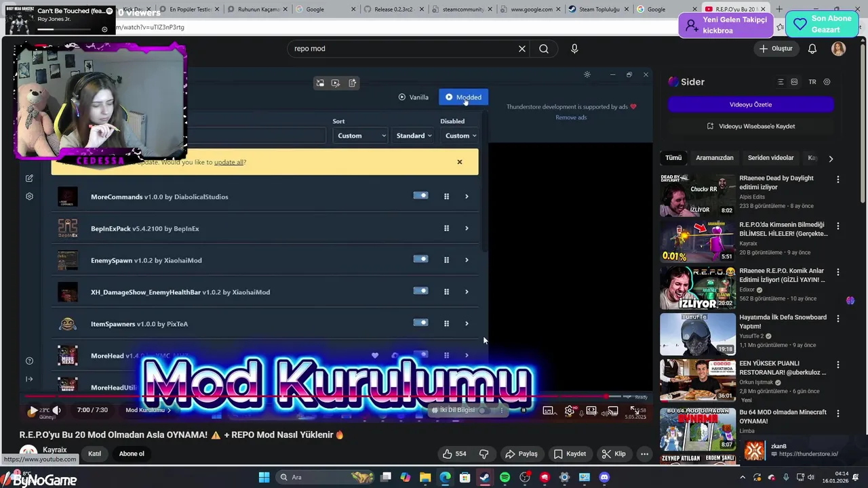The width and height of the screenshot is (868, 488).
Task: Click the Oluştur create button
Action: coord(776,49)
